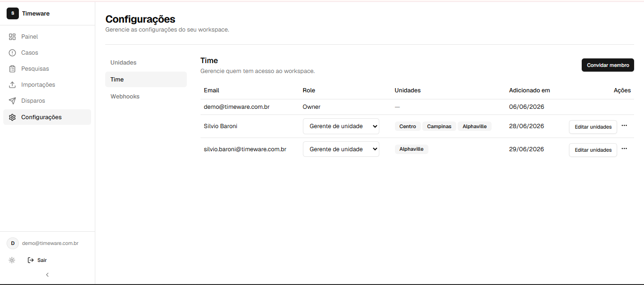Navigate to Importações
This screenshot has height=285, width=644.
[47, 85]
